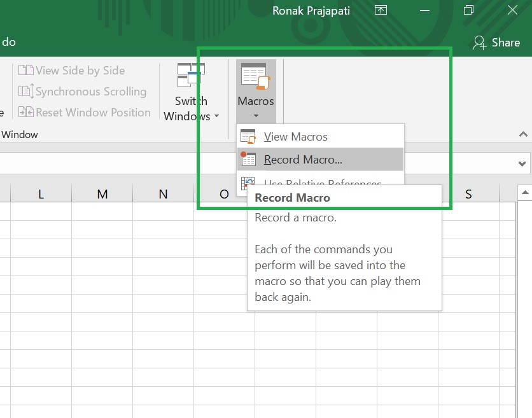Click the scrollbar up arrow
Screen dimensions: 532x418
[524, 192]
